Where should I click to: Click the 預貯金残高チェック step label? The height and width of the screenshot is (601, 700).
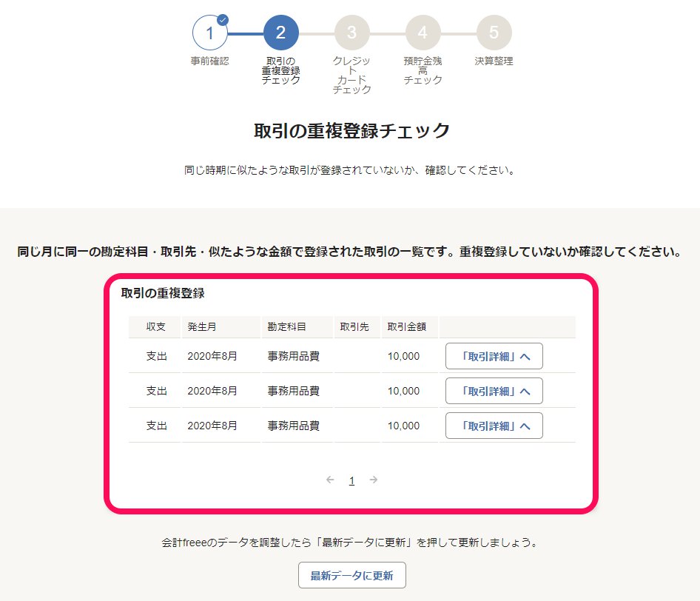[423, 70]
